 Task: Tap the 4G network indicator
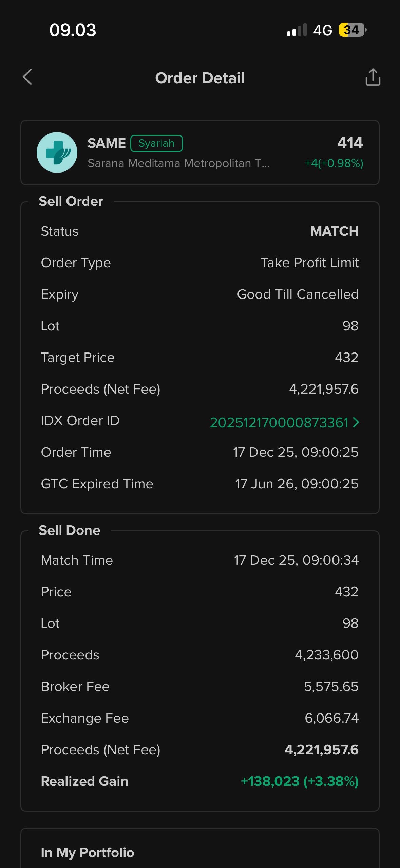[322, 31]
